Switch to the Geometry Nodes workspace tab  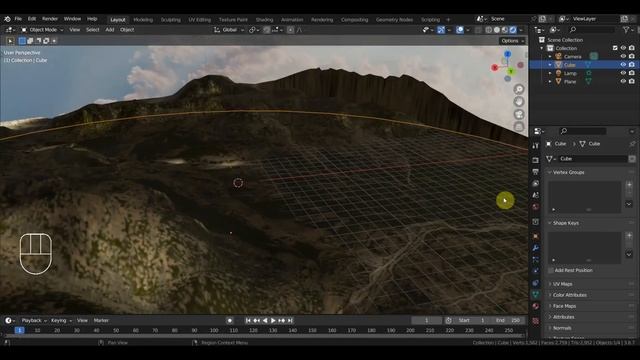(394, 20)
